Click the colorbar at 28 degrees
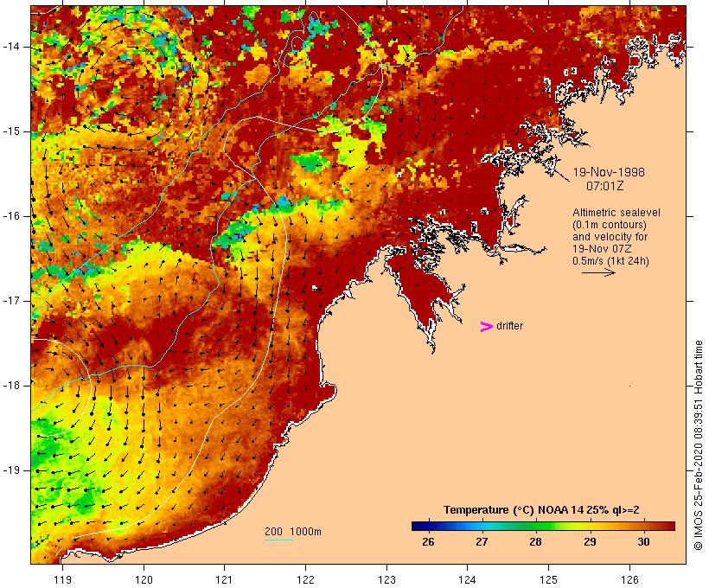Screen dimensions: 709x588 536,526
